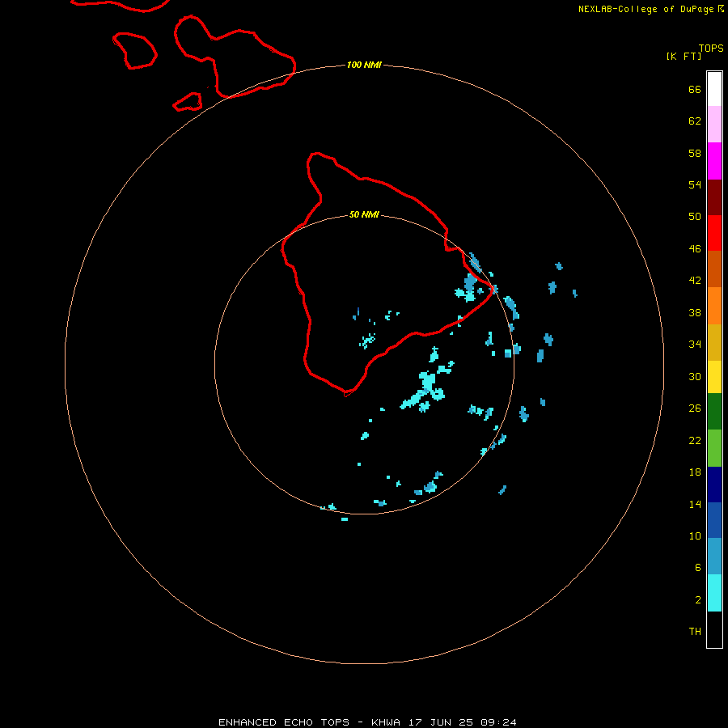This screenshot has height=728, width=728.
Task: Click the "2" legend value
Action: pyautogui.click(x=698, y=600)
